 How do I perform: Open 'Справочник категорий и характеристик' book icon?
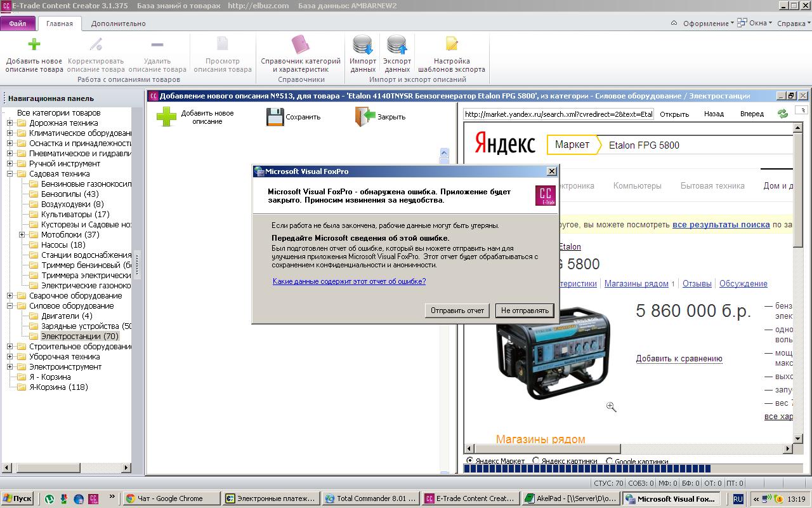point(301,44)
